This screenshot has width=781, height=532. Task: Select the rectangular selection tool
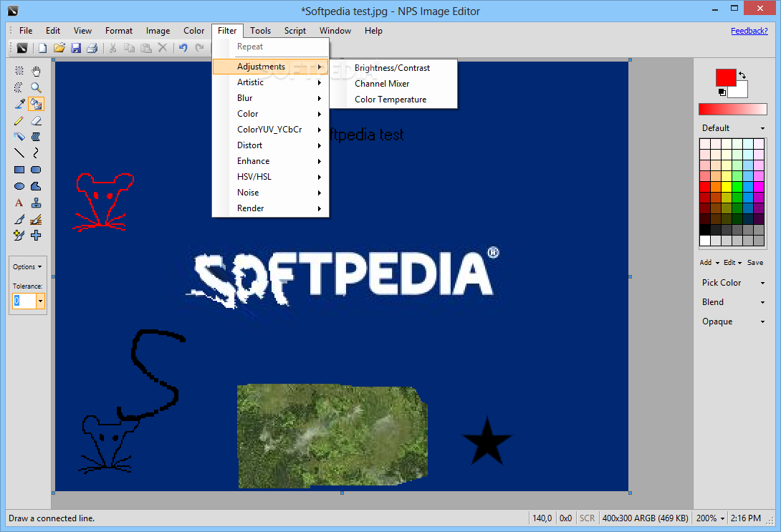pyautogui.click(x=19, y=71)
